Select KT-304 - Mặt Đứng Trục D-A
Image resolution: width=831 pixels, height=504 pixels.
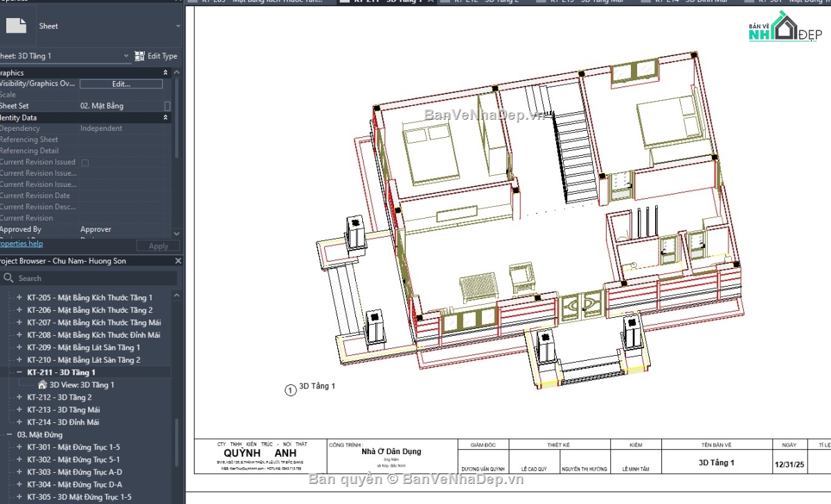coord(75,485)
